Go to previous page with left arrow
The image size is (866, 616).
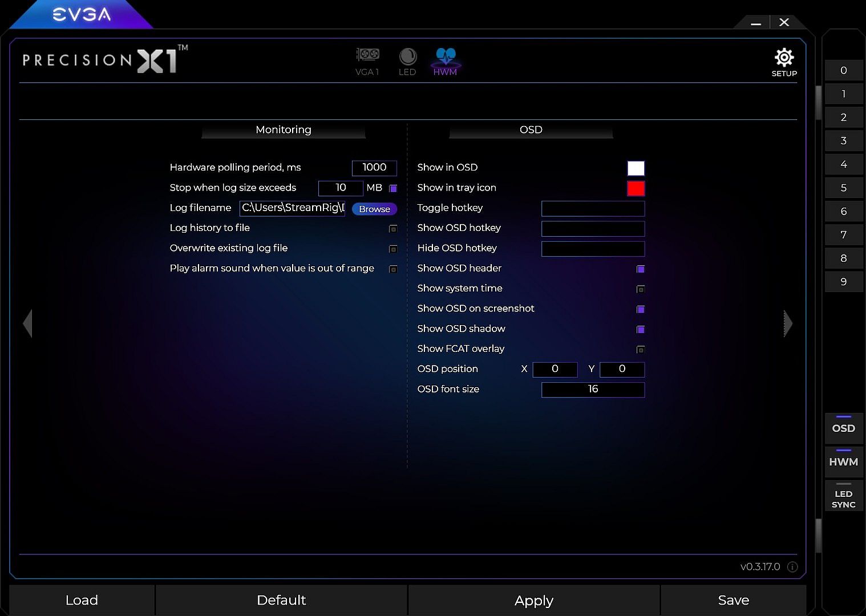click(27, 323)
